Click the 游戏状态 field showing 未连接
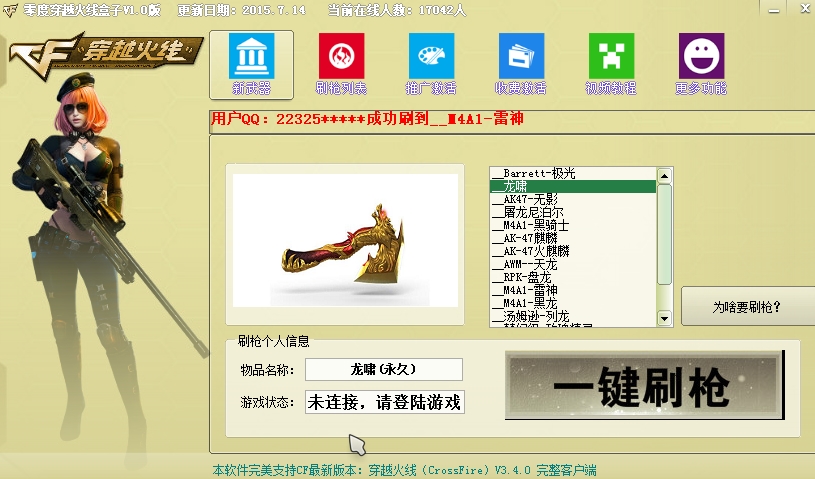815x479 pixels. coord(385,402)
